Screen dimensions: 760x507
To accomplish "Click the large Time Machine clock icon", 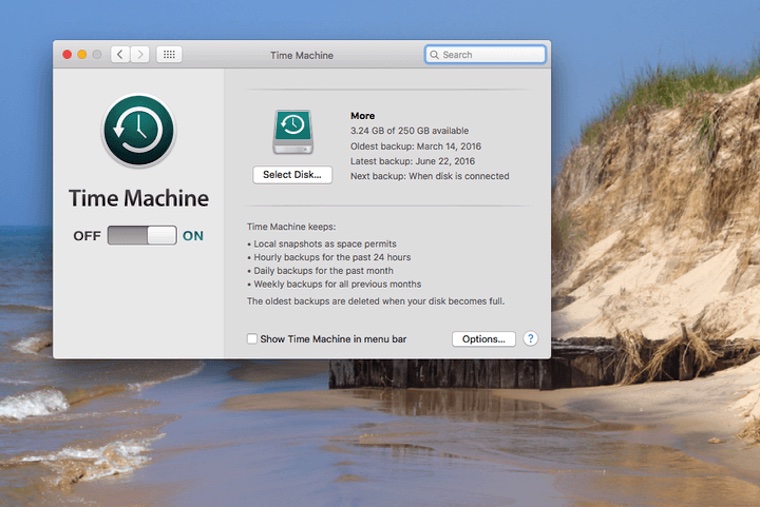I will 138,130.
